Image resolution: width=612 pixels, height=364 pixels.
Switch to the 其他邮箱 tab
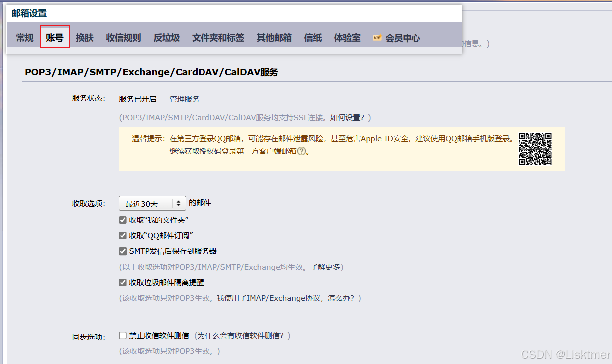click(274, 37)
